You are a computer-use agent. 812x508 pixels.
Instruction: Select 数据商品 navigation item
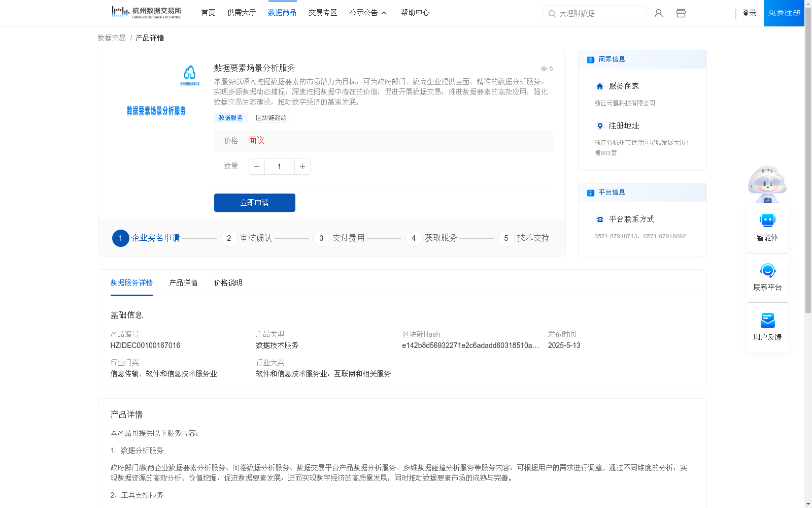(x=282, y=13)
